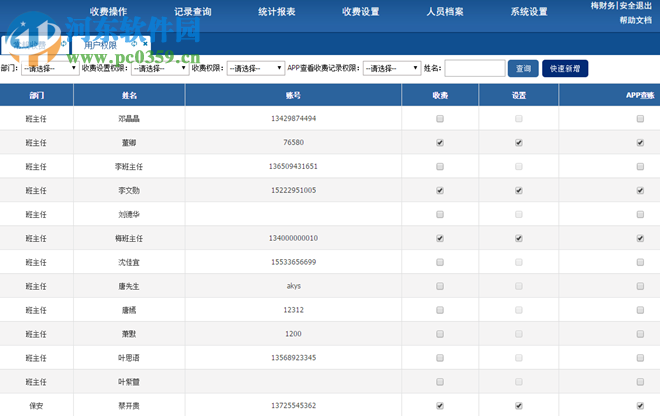660x416 pixels.
Task: Check 收费 box for 邓晶晶
Action: (x=440, y=119)
